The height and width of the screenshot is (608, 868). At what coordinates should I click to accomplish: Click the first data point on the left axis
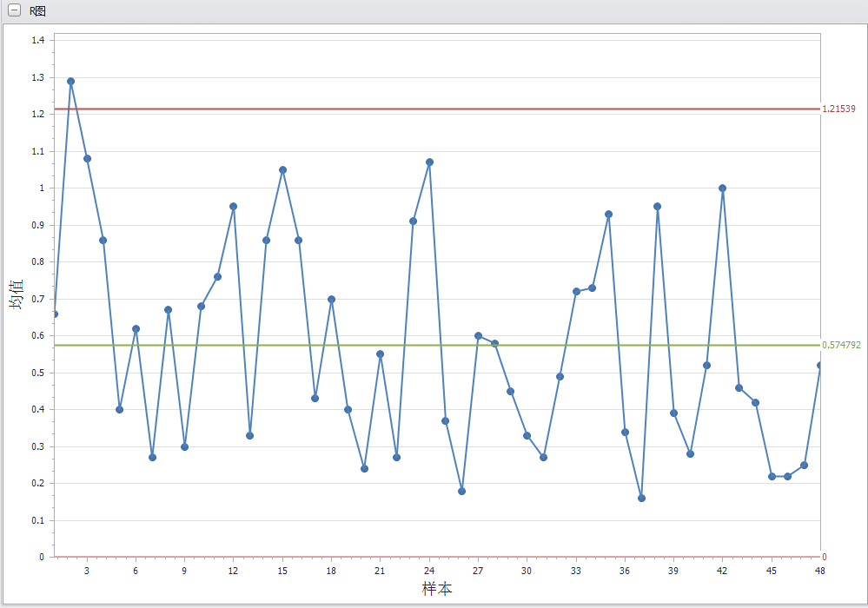pos(55,314)
